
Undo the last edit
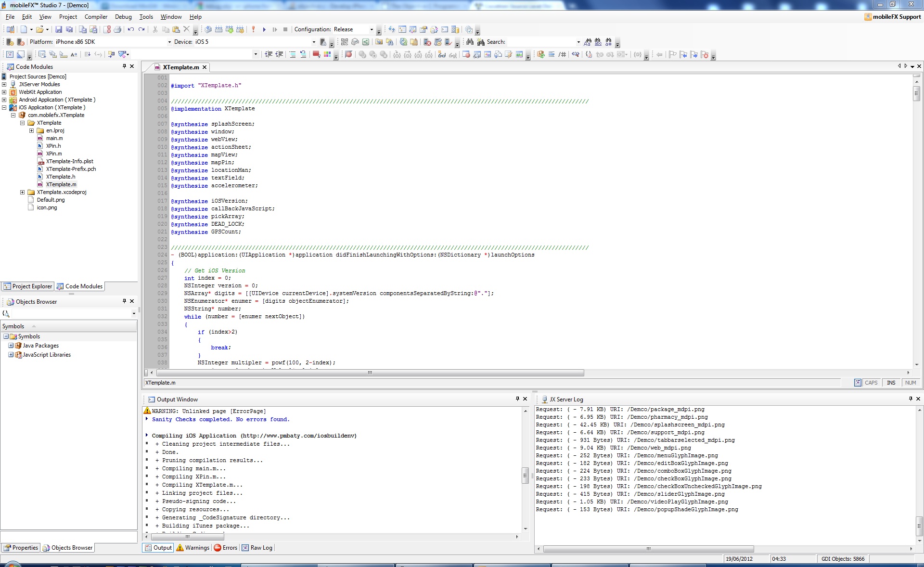[x=131, y=29]
